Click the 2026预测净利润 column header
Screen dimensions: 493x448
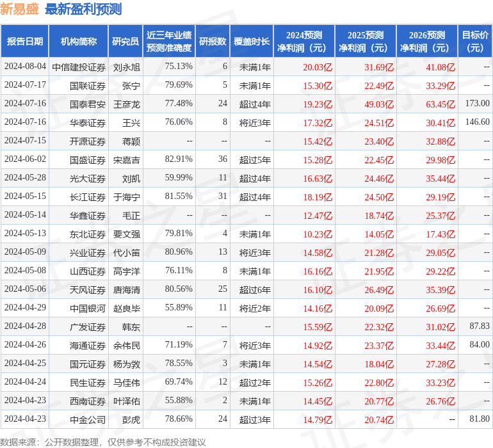pyautogui.click(x=427, y=41)
